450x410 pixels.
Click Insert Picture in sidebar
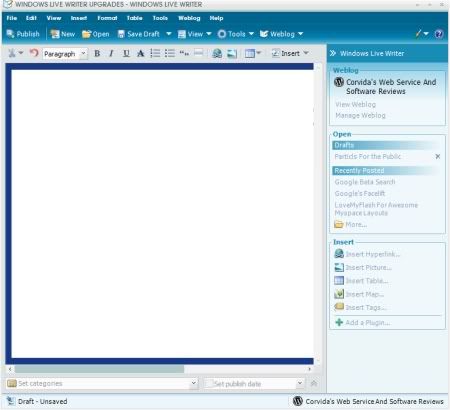pyautogui.click(x=363, y=267)
